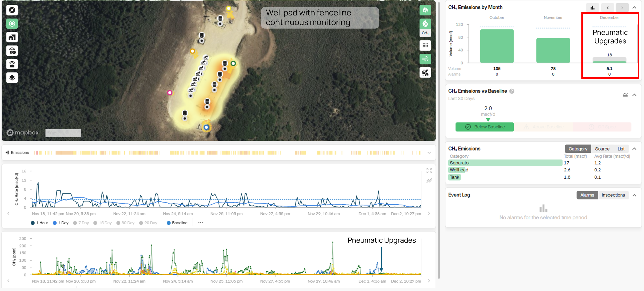Click the grid view icon on the map
This screenshot has height=291, width=644.
coord(425,46)
